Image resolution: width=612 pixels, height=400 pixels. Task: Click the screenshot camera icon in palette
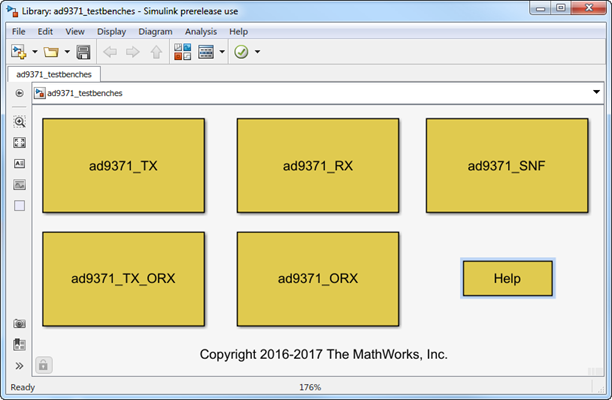pyautogui.click(x=19, y=324)
